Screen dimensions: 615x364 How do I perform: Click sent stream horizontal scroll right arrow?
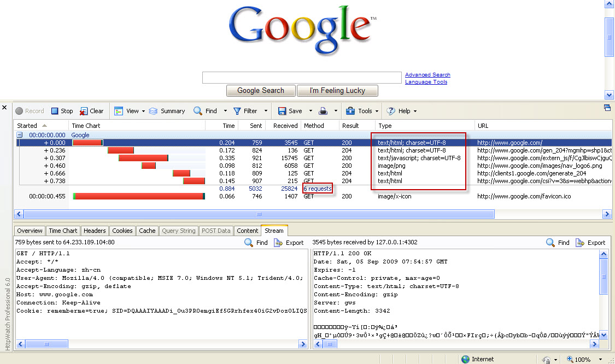pos(302,344)
